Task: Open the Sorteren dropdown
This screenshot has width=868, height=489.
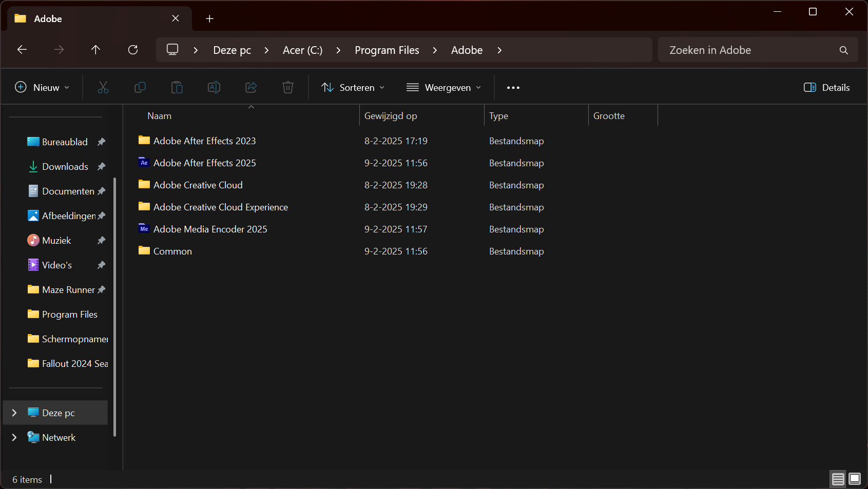Action: pyautogui.click(x=353, y=88)
